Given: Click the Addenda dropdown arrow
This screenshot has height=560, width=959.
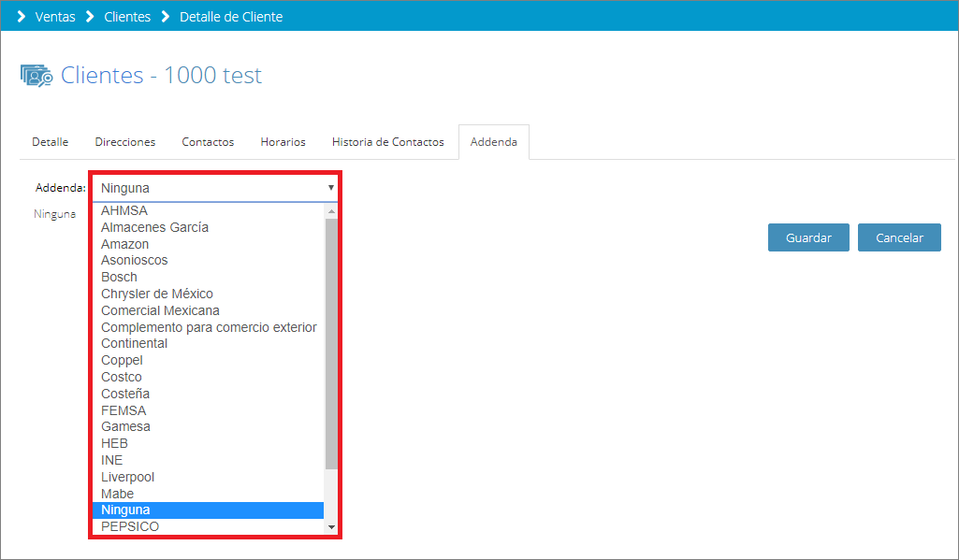Looking at the screenshot, I should 331,188.
